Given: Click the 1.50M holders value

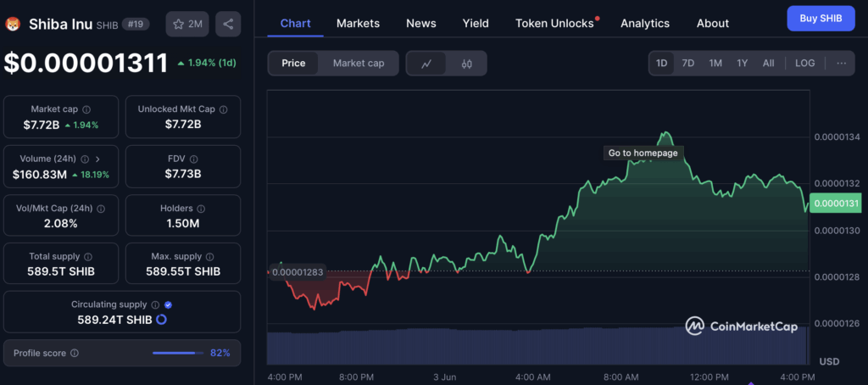Looking at the screenshot, I should [x=183, y=224].
